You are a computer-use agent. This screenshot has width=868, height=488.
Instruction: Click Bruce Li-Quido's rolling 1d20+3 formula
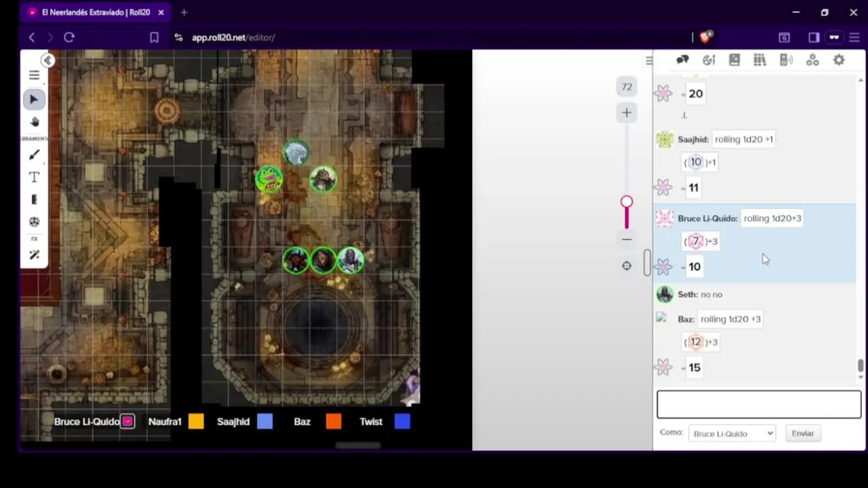pyautogui.click(x=772, y=218)
